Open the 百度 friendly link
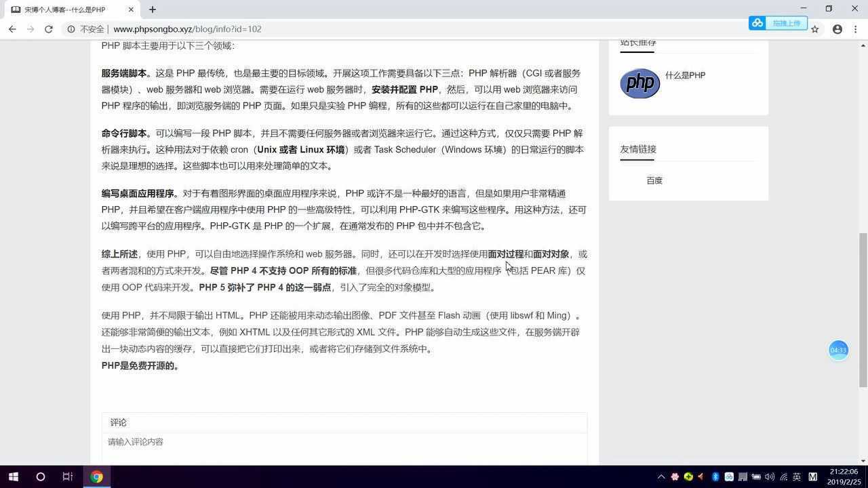The height and width of the screenshot is (488, 868). point(654,180)
